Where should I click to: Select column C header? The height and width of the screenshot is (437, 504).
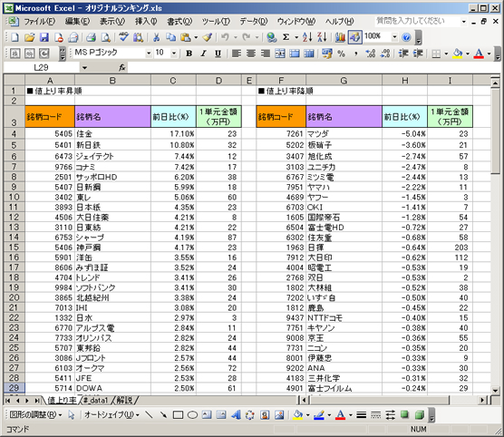pos(173,81)
